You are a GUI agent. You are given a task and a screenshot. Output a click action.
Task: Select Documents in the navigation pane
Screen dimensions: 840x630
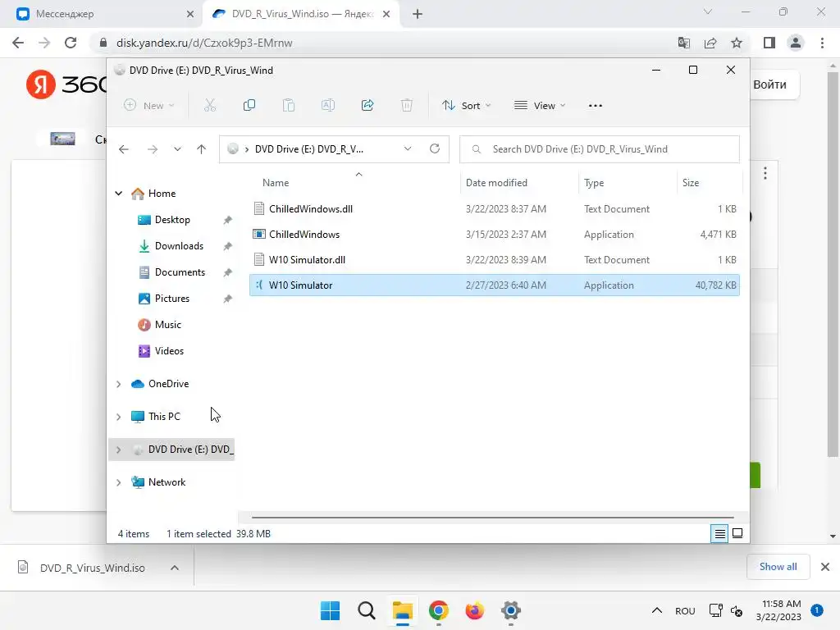[x=180, y=272]
